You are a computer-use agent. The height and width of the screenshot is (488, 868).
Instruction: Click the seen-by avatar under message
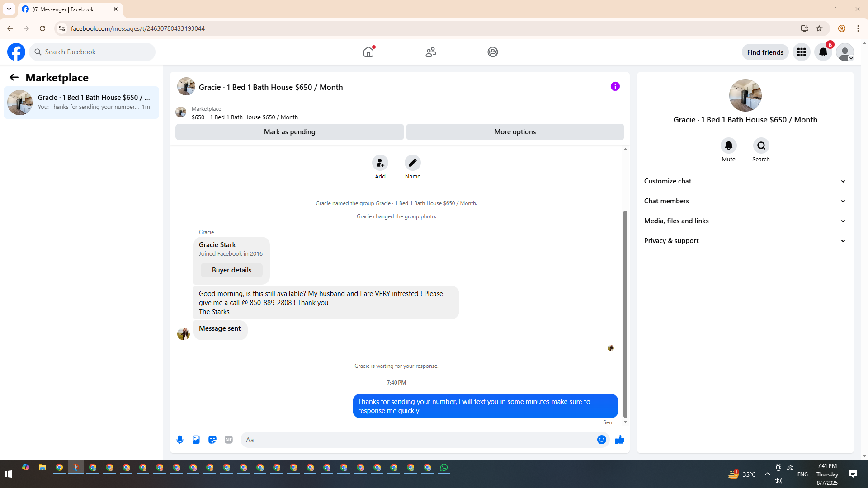point(611,348)
